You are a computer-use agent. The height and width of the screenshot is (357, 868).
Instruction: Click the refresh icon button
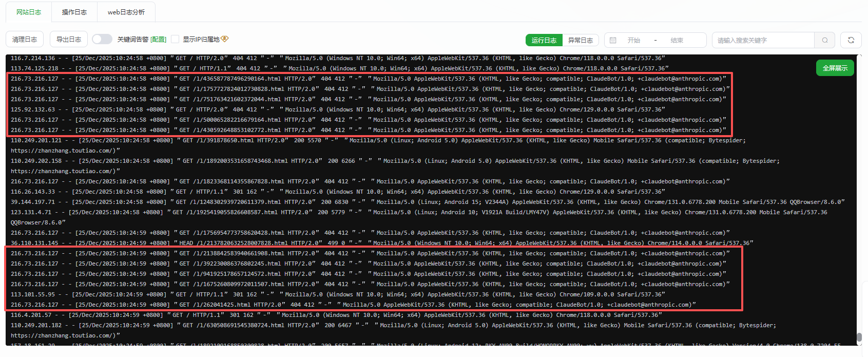(x=851, y=40)
